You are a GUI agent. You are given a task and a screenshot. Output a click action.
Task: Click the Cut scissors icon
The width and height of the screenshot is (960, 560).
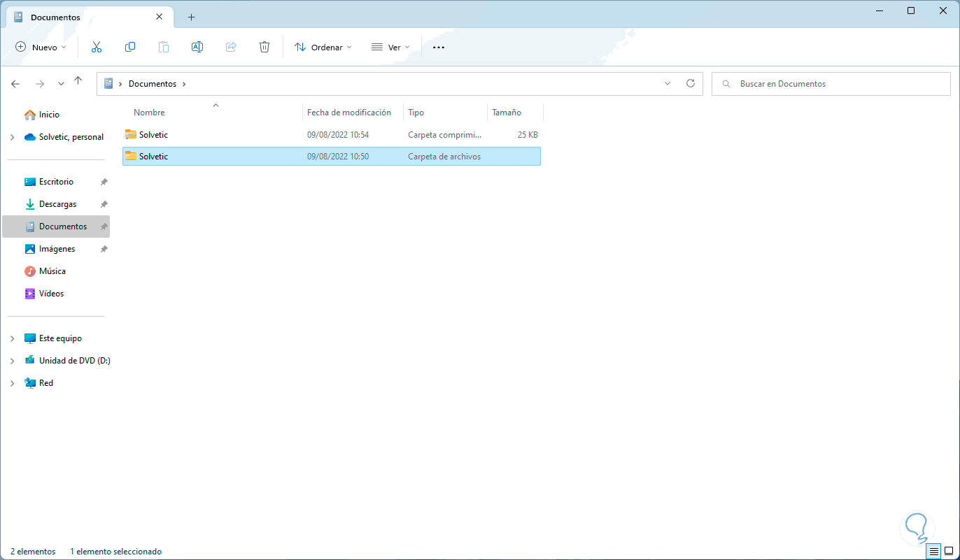click(97, 47)
